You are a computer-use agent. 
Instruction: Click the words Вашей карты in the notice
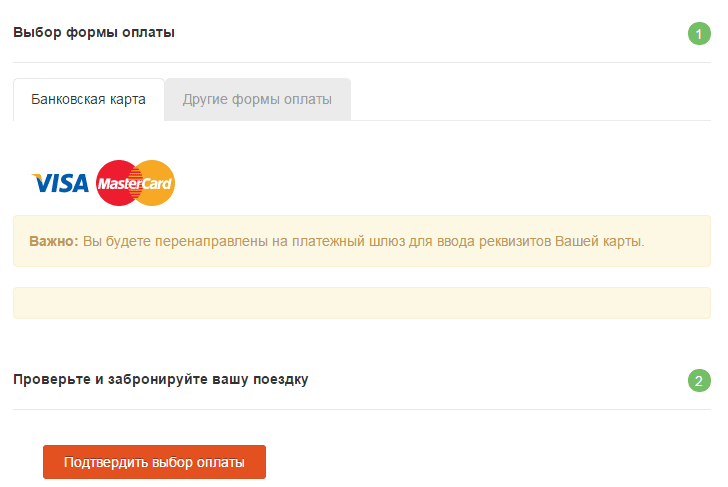(x=599, y=241)
